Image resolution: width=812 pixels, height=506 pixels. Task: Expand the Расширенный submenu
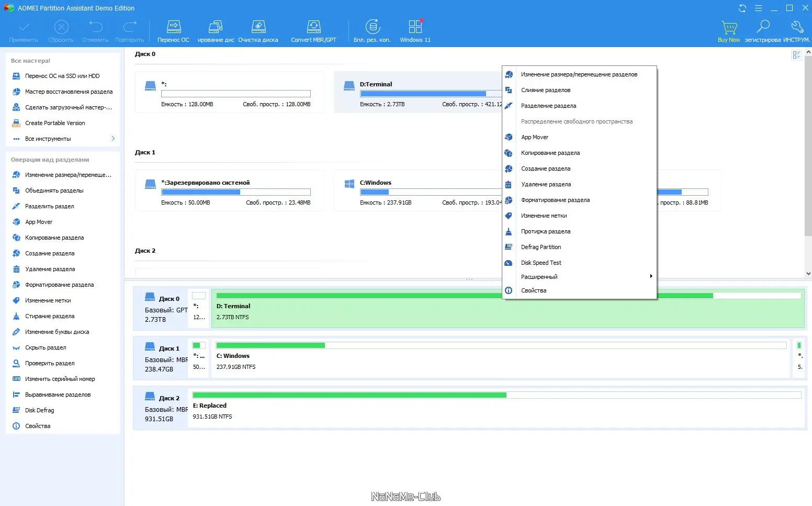579,277
